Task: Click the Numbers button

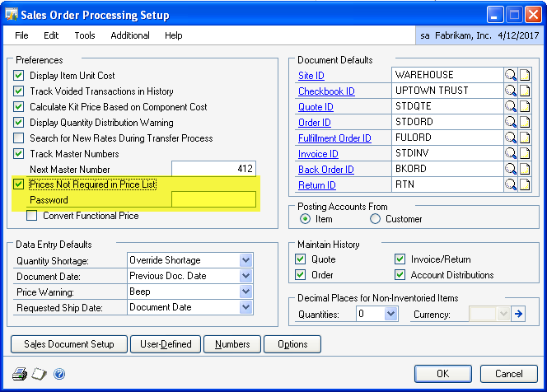Action: tap(232, 344)
